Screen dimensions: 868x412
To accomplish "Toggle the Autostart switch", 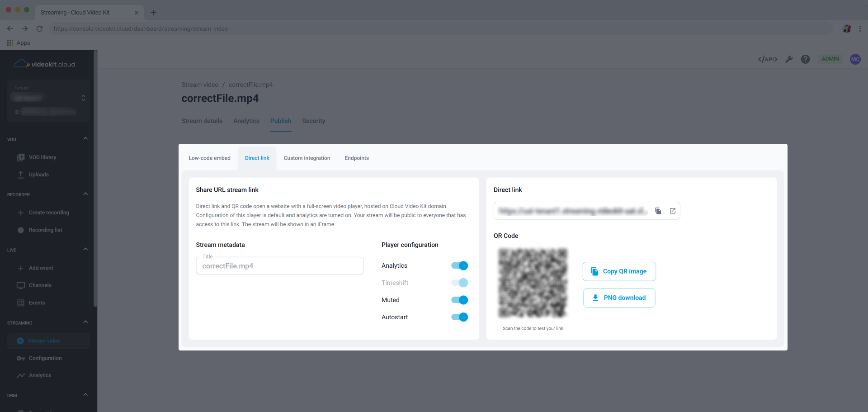I will (460, 317).
